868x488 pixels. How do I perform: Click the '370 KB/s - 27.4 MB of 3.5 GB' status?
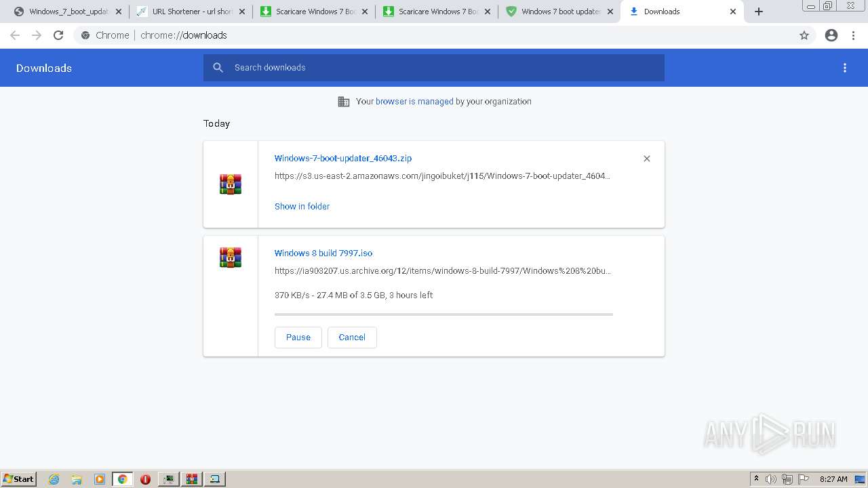tap(353, 296)
